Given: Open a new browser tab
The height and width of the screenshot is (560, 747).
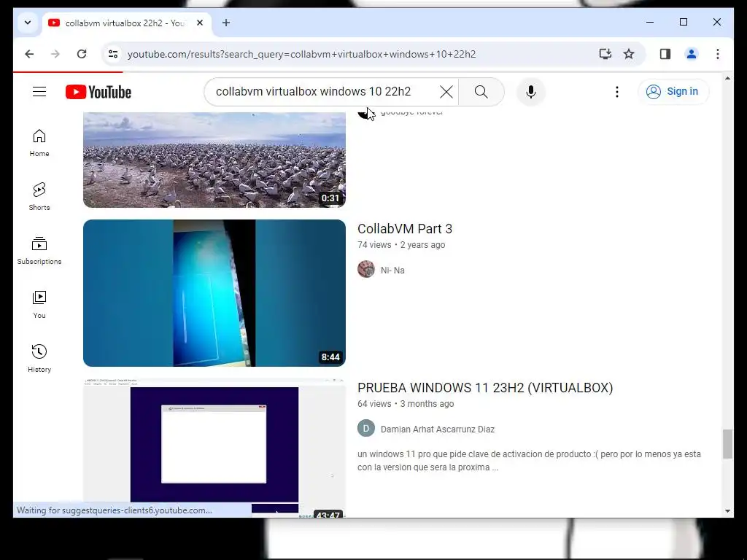Looking at the screenshot, I should [x=226, y=23].
